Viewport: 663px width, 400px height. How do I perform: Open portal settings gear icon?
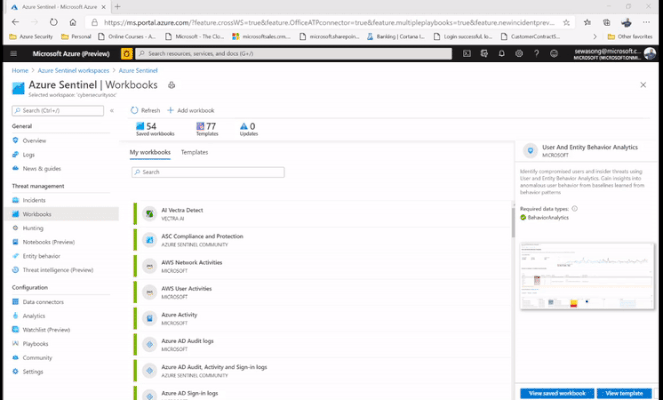click(x=519, y=54)
